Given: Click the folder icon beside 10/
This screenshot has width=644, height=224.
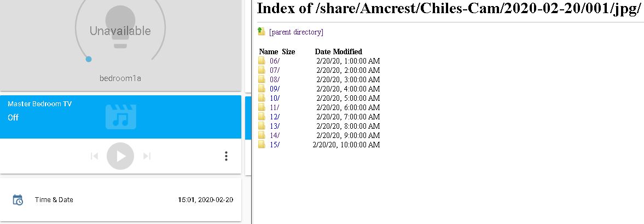Looking at the screenshot, I should click(x=262, y=98).
